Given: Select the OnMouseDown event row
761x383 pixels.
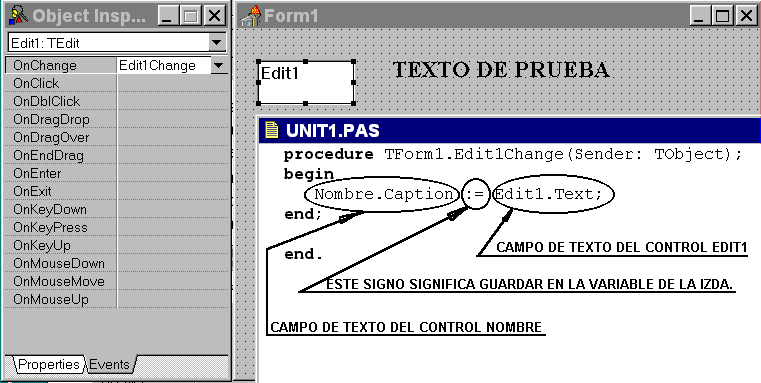Looking at the screenshot, I should [x=116, y=264].
